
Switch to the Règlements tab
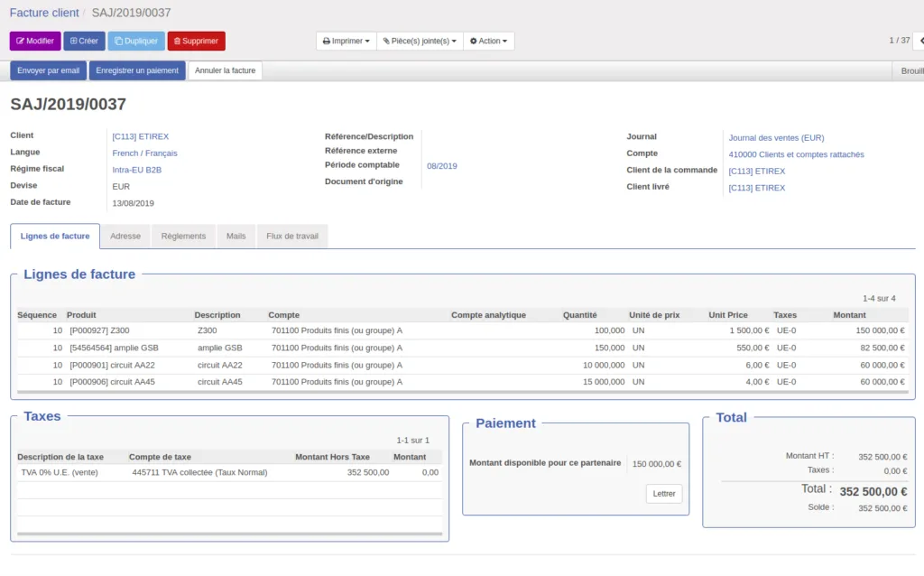point(183,236)
